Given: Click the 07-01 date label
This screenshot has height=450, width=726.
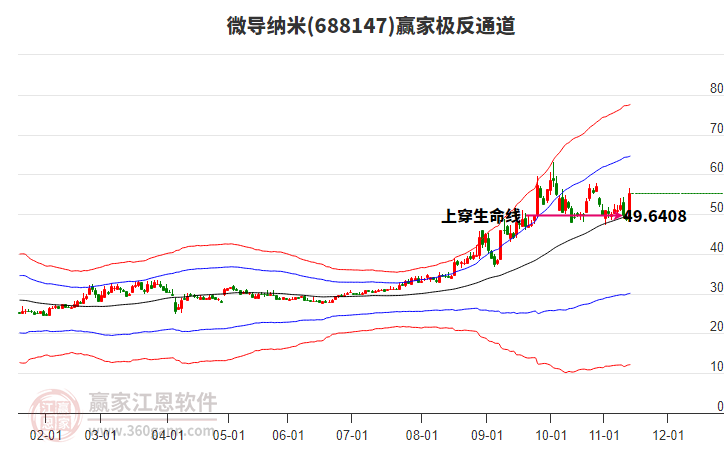Looking at the screenshot, I should [x=352, y=435].
